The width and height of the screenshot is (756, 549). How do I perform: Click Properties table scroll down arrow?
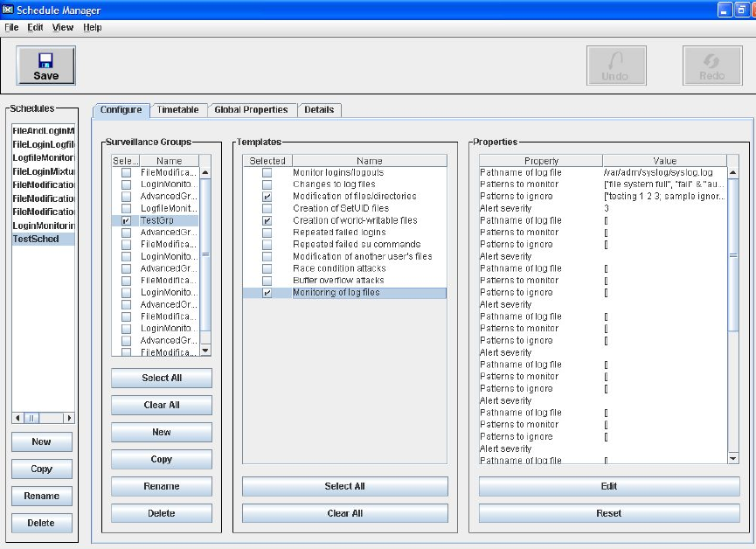coord(733,457)
